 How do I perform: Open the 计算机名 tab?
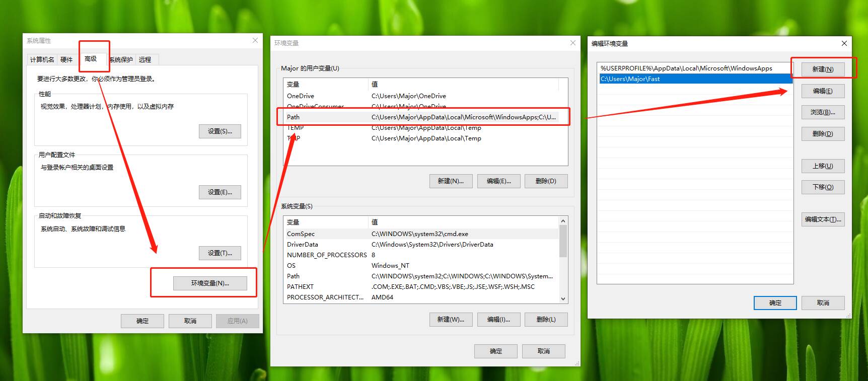42,59
